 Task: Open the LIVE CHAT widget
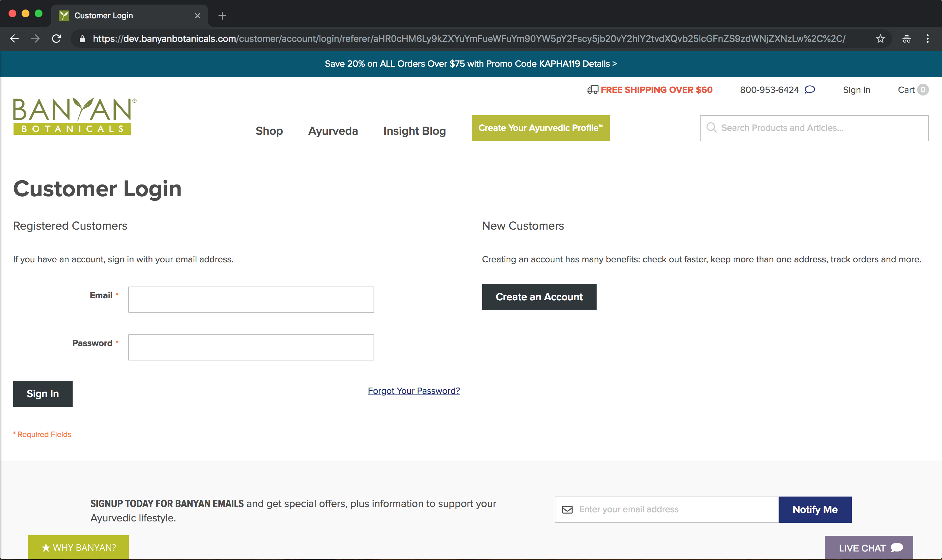869,548
